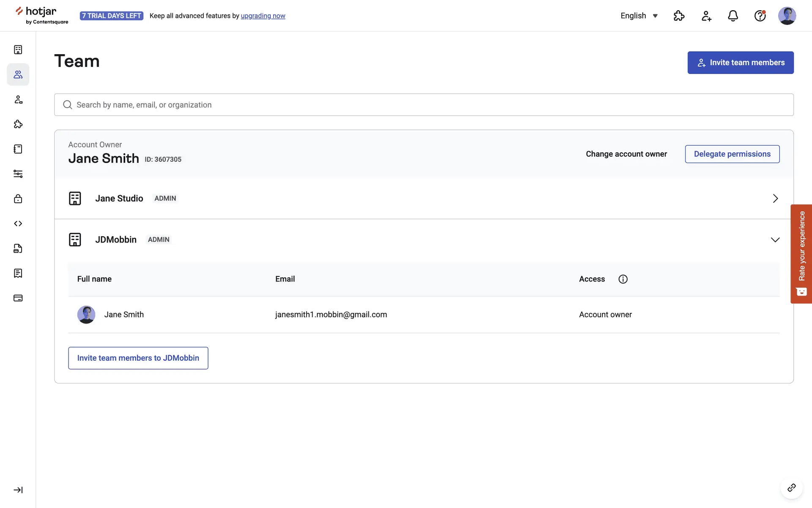Click Change account owner
Screen dimensions: 812x508
(x=626, y=154)
